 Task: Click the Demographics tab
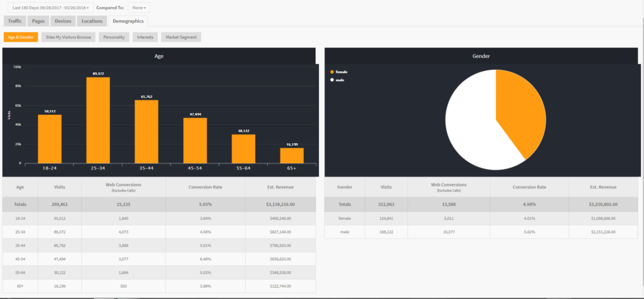128,21
